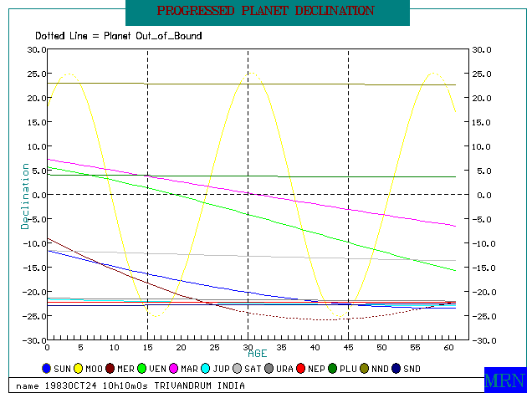532x398 pixels.
Task: Click the blue SUN legend marker
Action: pyautogui.click(x=47, y=369)
